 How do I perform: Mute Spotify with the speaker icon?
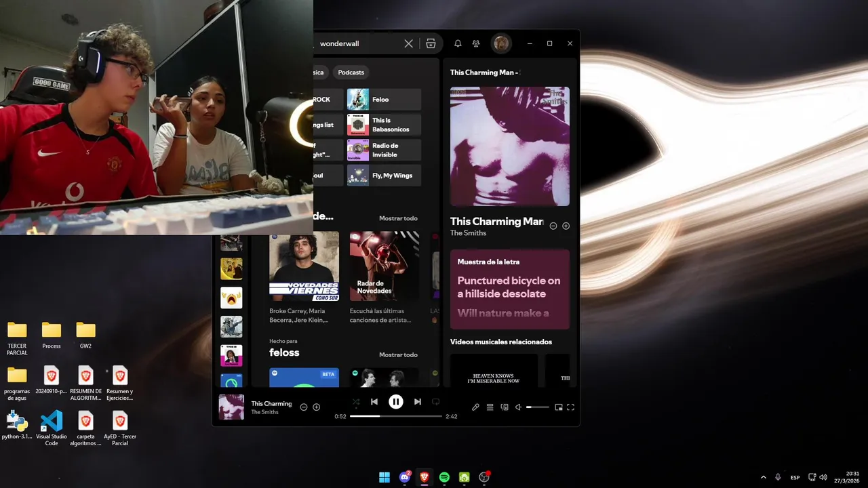click(x=518, y=407)
